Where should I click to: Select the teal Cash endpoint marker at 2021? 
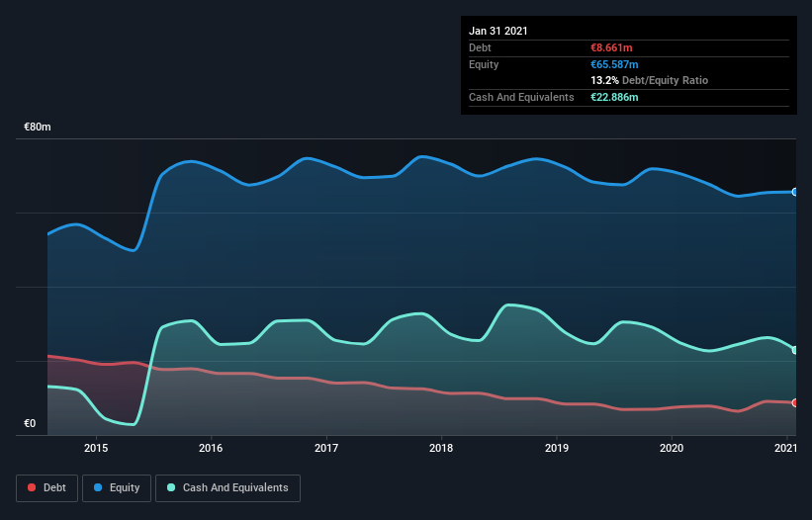795,350
